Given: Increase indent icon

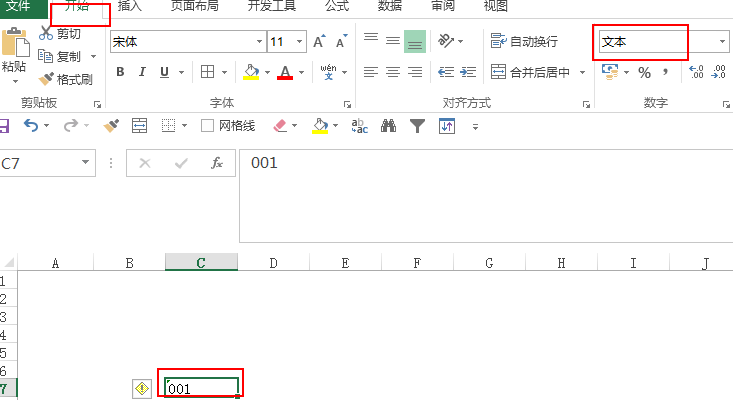Looking at the screenshot, I should [x=468, y=72].
